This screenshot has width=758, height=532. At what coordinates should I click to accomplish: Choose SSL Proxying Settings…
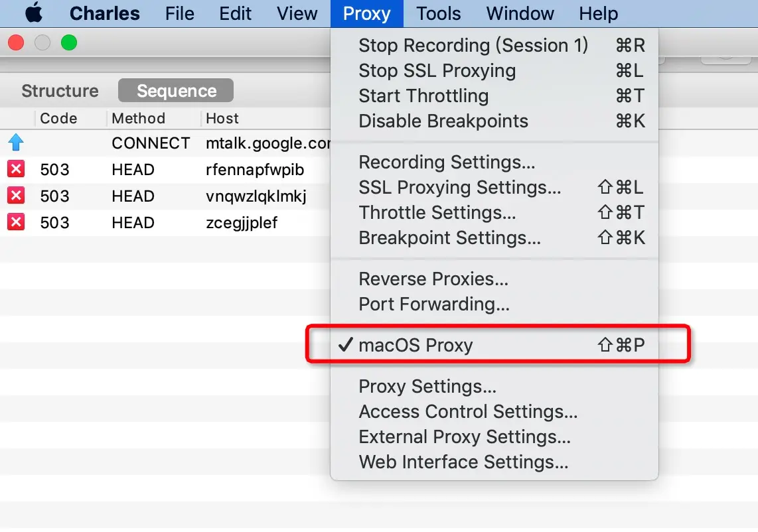point(459,188)
